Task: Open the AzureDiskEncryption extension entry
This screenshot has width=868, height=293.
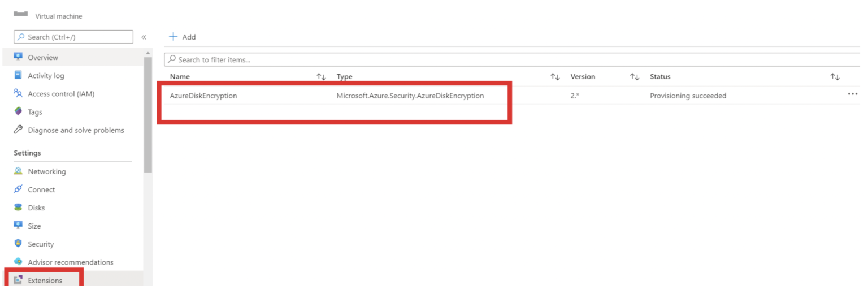Action: click(203, 96)
